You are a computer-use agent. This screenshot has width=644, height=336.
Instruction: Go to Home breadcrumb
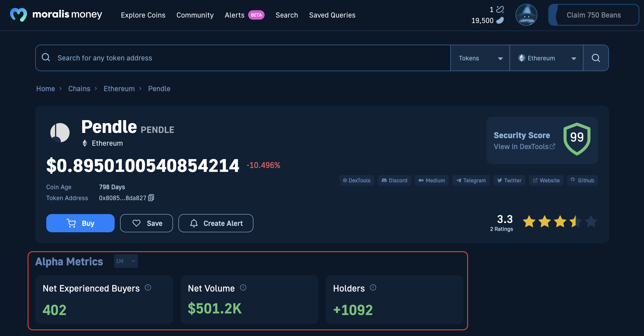(46, 88)
